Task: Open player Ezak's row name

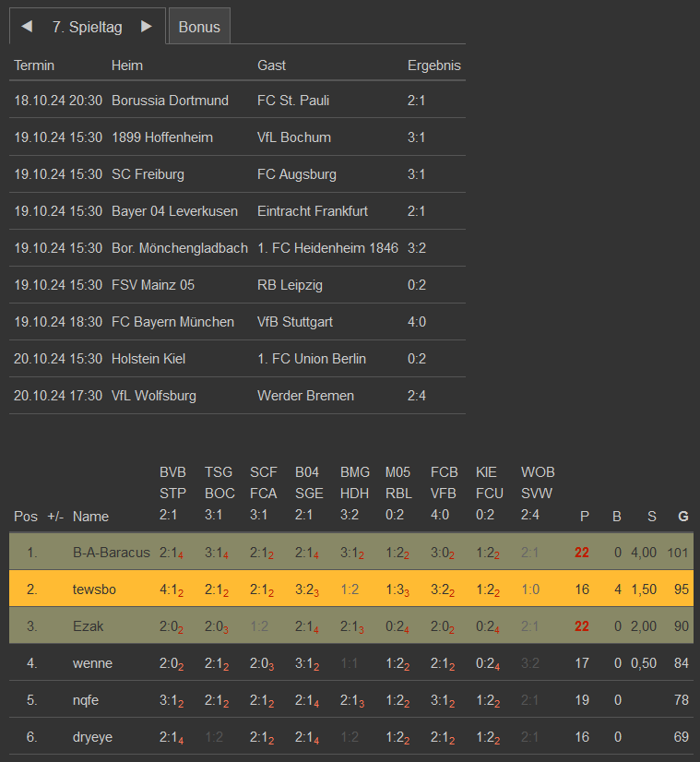Action: (89, 626)
